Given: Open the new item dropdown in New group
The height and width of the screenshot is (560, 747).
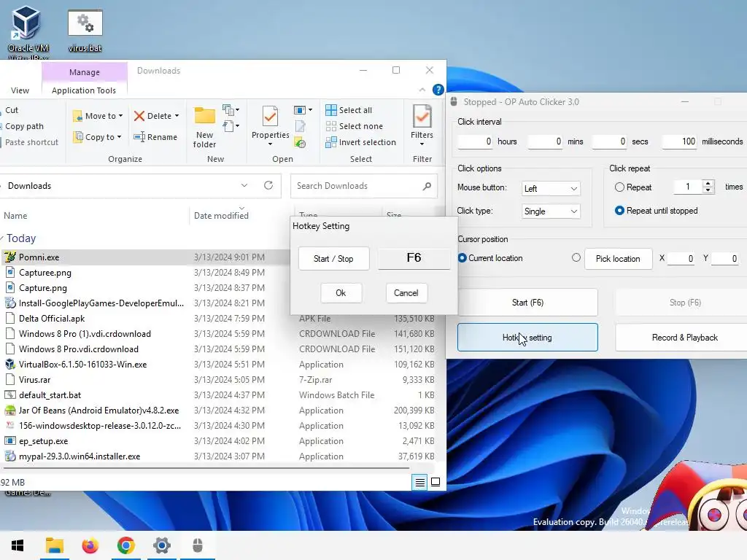Looking at the screenshot, I should click(x=231, y=110).
